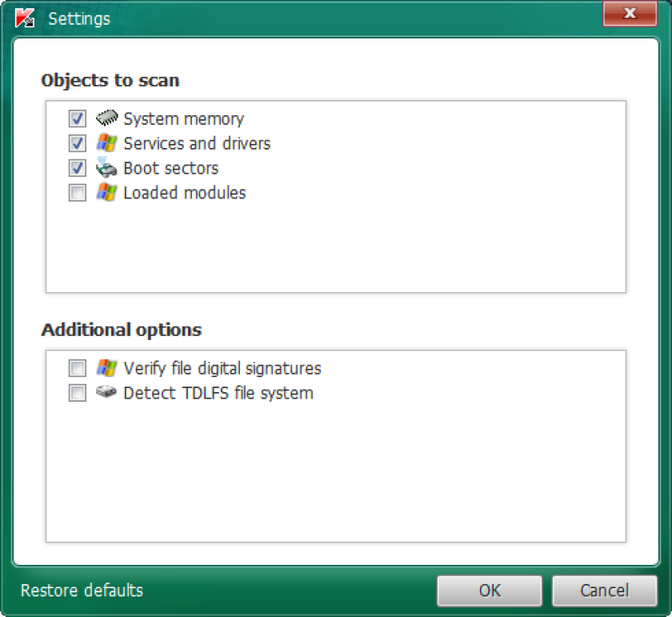Untick the Boot sectors checkbox
Image resolution: width=672 pixels, height=617 pixels.
(77, 167)
